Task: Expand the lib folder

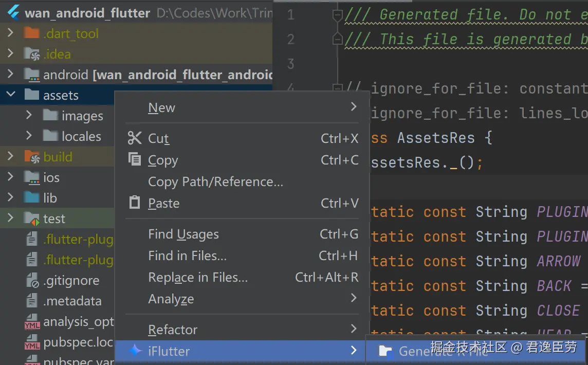Action: coord(11,198)
